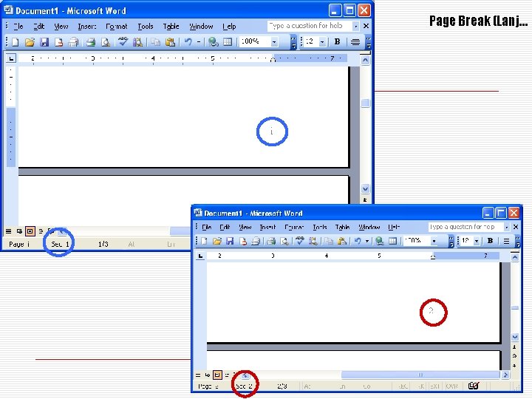Click Justify alignment in top Word window
The width and height of the screenshot is (532, 399).
355,42
